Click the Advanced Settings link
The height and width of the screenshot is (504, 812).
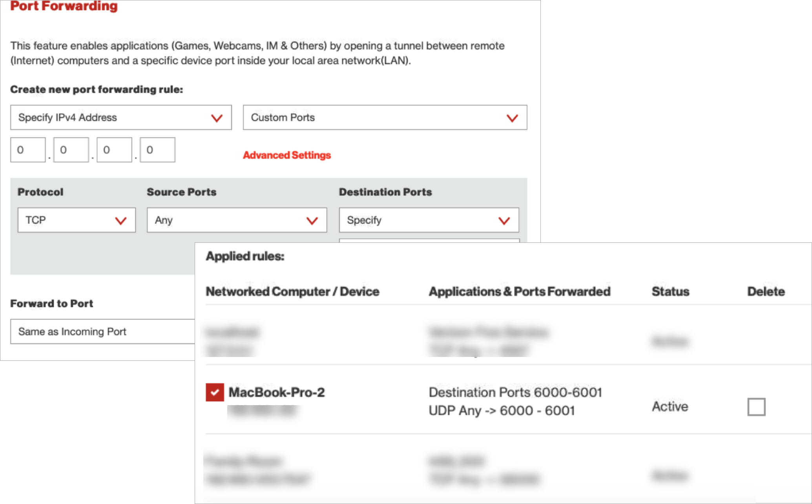(x=286, y=155)
